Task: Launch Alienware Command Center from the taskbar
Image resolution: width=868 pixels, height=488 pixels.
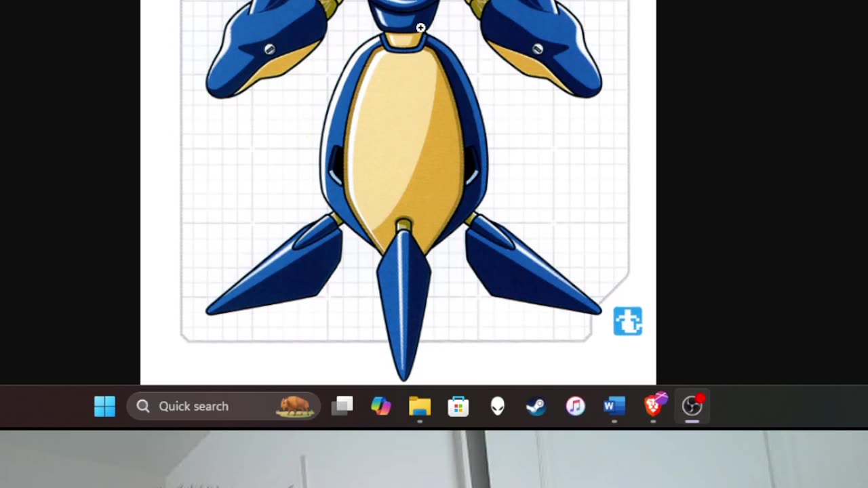Action: 498,406
